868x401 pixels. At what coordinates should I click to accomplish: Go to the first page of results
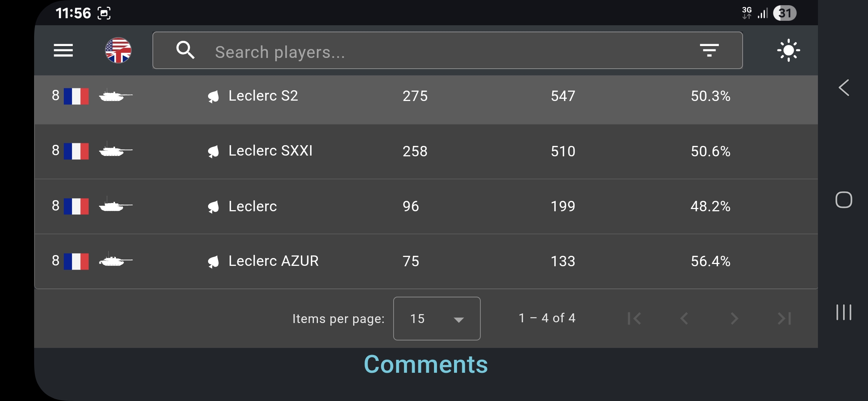tap(634, 319)
